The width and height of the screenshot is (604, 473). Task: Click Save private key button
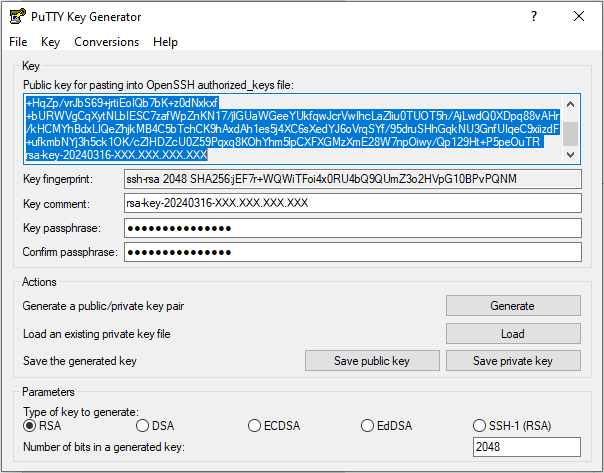pyautogui.click(x=512, y=361)
